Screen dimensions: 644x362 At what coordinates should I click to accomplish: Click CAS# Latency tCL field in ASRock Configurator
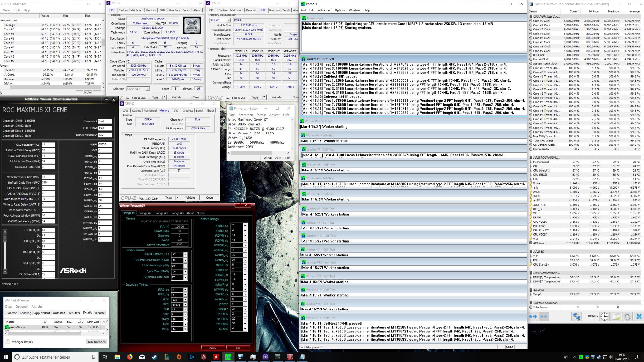tap(48, 145)
